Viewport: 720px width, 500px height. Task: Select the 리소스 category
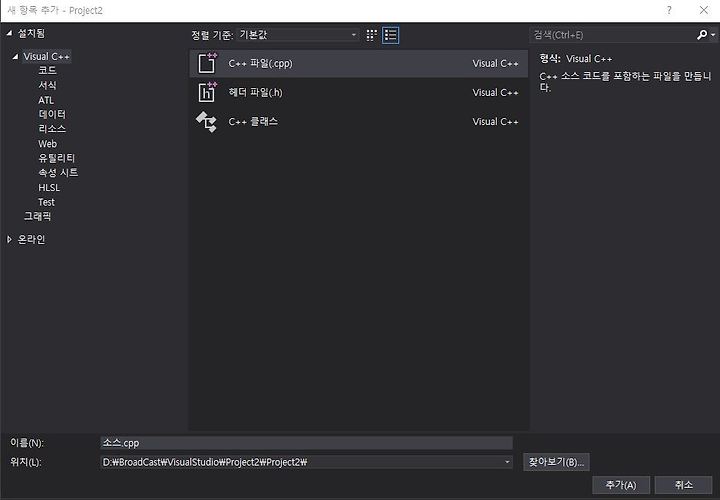pyautogui.click(x=52, y=129)
